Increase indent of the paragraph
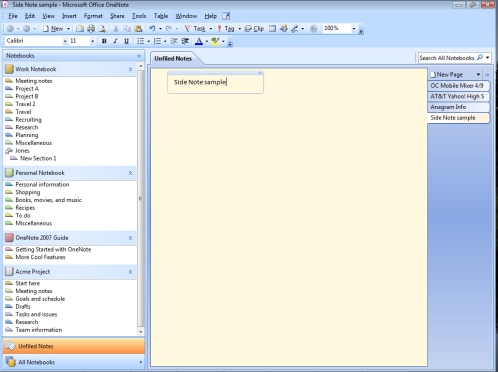Image resolution: width=498 pixels, height=372 pixels. [x=185, y=41]
